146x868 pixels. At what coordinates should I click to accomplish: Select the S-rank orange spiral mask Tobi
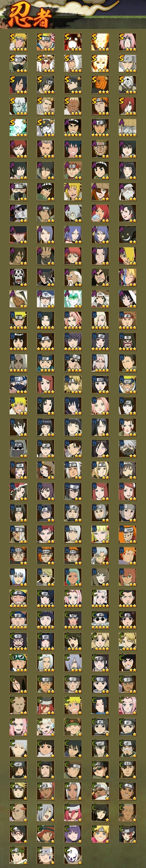point(100,85)
